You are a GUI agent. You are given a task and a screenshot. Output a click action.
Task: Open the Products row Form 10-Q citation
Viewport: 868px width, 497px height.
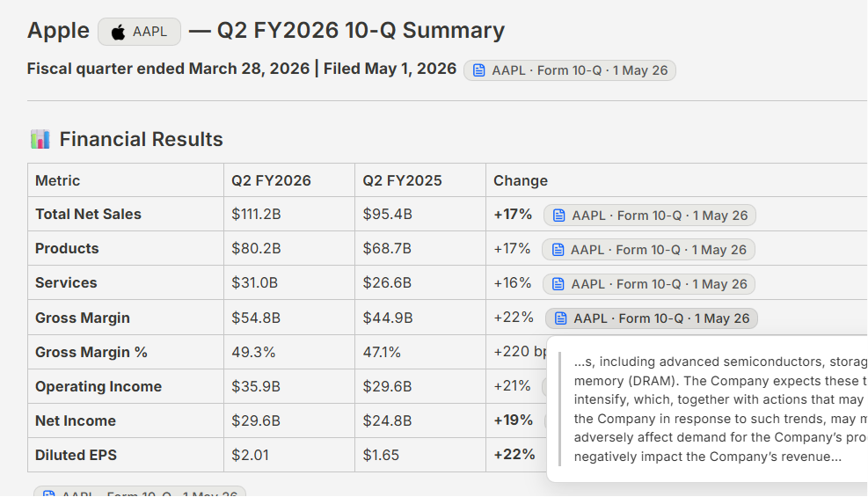coord(649,250)
